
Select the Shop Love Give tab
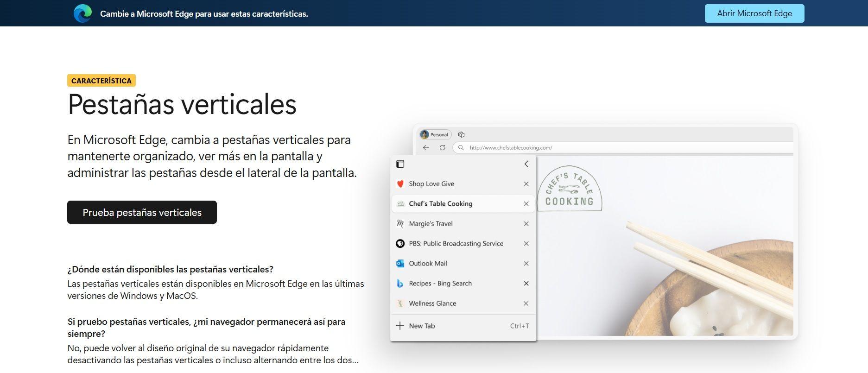463,184
